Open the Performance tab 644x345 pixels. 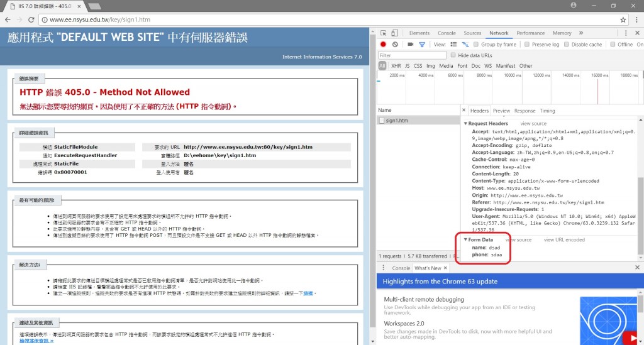(x=531, y=33)
